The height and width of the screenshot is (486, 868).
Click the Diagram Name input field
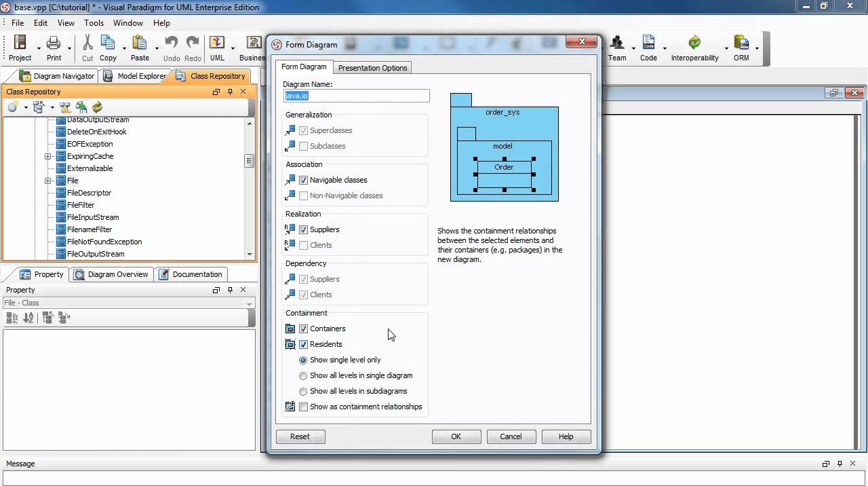click(356, 96)
